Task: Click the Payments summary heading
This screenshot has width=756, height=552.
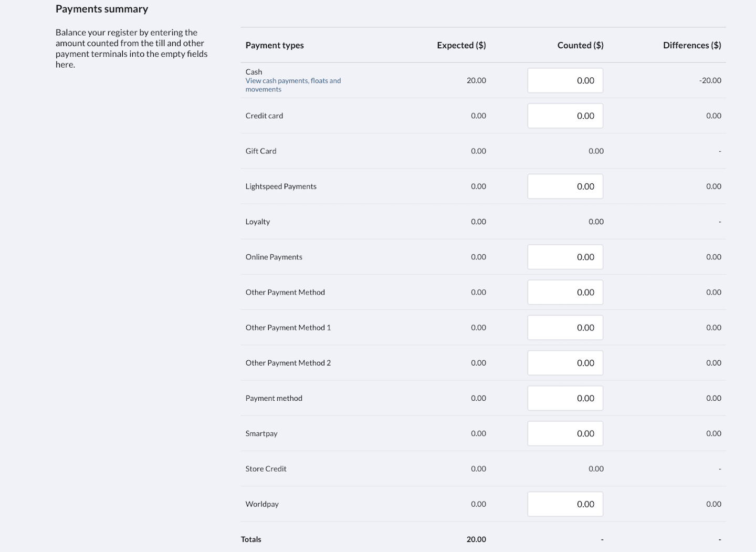Action: [x=102, y=8]
